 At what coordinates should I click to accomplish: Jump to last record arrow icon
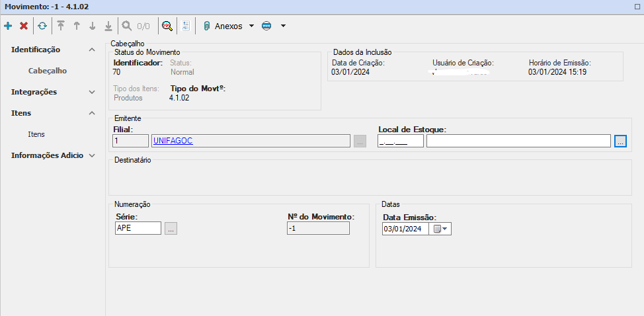click(x=108, y=26)
